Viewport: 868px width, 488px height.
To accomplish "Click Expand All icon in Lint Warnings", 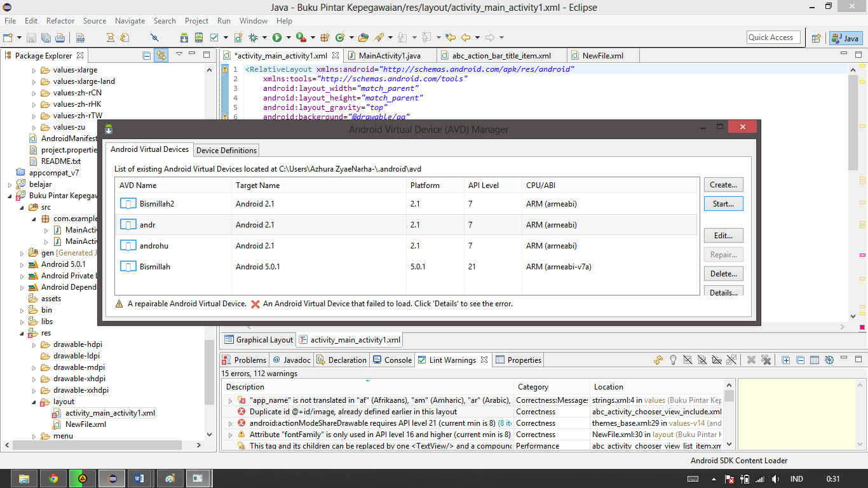I will [786, 360].
